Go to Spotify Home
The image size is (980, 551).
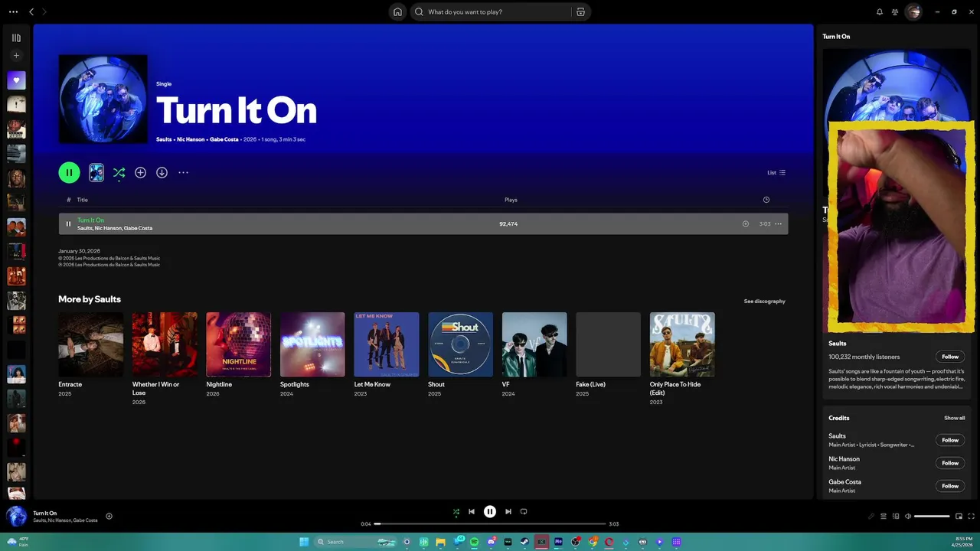(x=397, y=12)
